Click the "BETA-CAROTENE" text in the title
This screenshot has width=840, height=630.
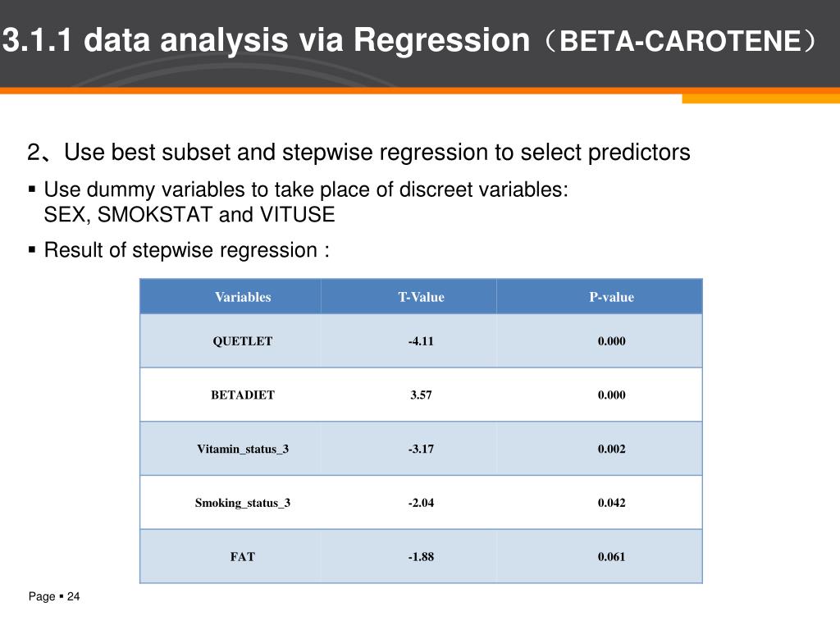click(x=681, y=42)
